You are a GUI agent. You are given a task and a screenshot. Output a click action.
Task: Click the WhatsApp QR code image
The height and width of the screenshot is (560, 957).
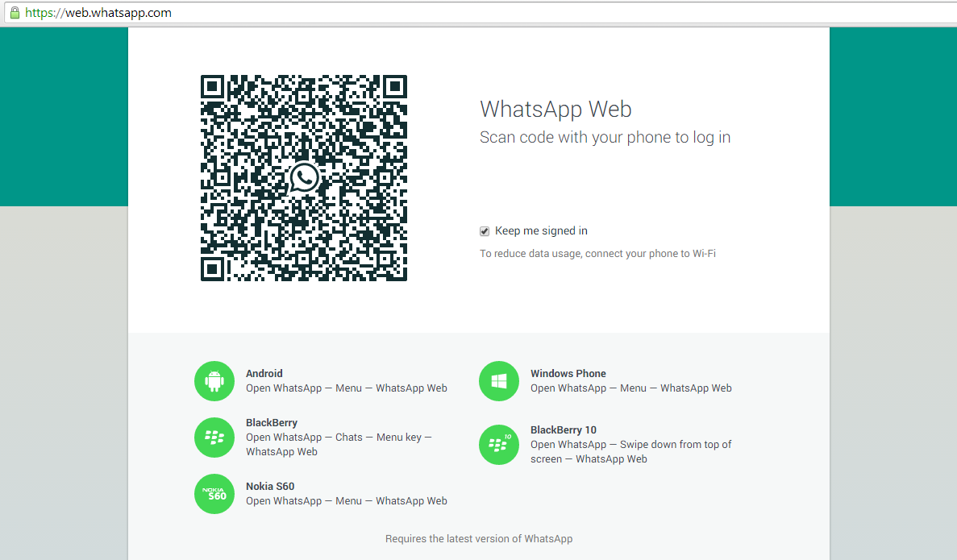(x=304, y=178)
